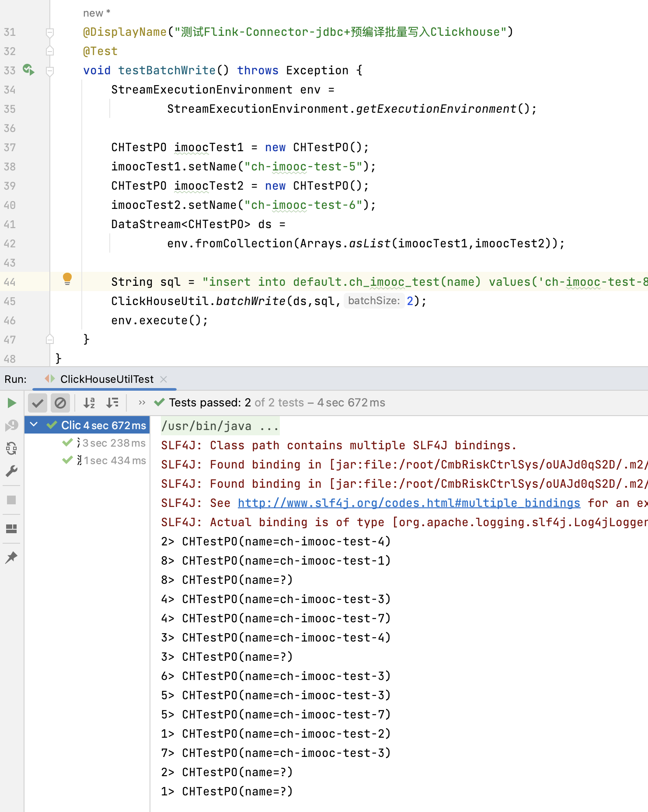Collapse method fold marker at line 33
Image resolution: width=648 pixels, height=812 pixels.
pos(50,70)
